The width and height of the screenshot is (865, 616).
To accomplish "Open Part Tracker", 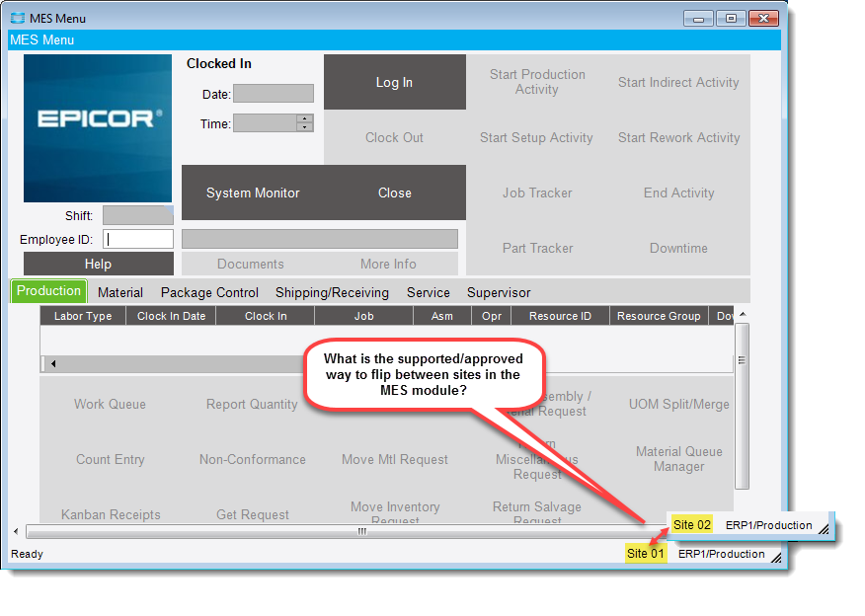I will pyautogui.click(x=537, y=248).
